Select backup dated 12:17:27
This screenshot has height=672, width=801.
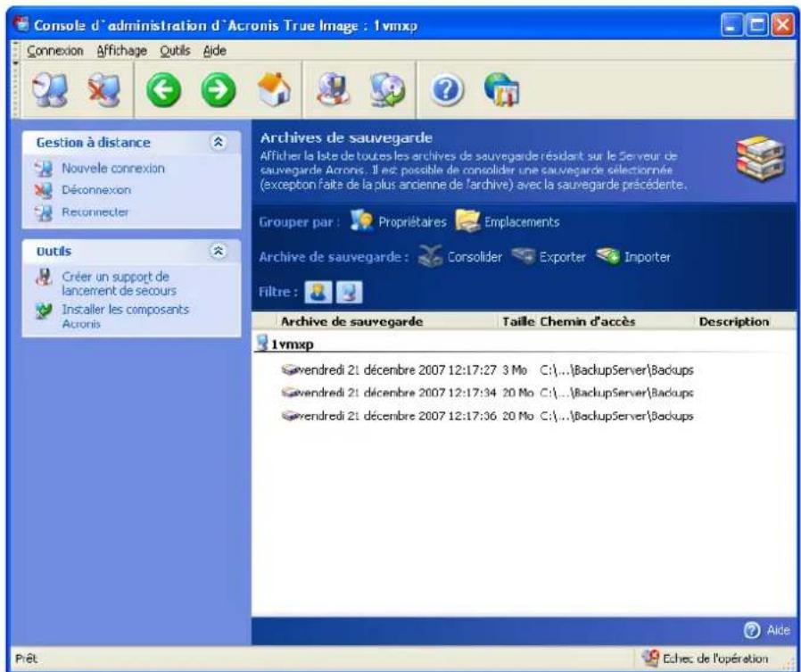pos(487,369)
